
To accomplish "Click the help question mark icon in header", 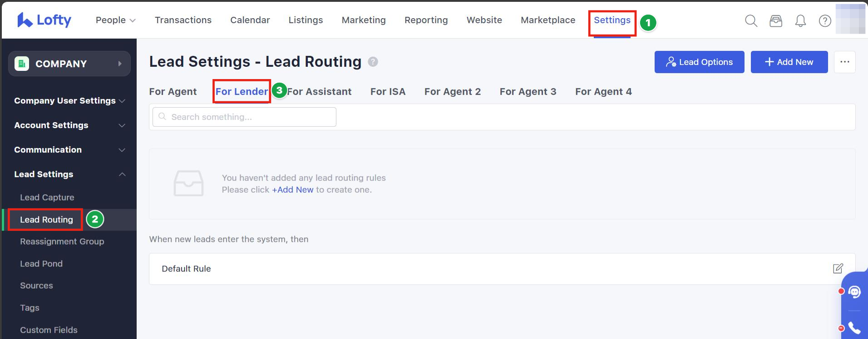I will (x=825, y=21).
